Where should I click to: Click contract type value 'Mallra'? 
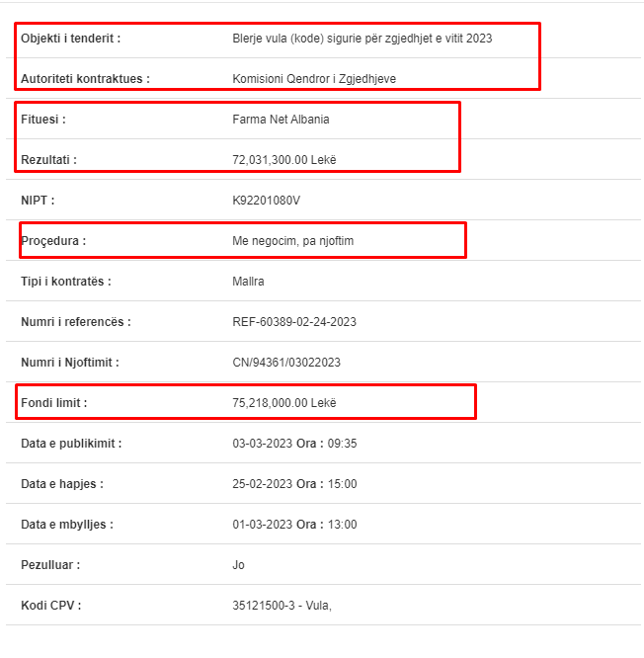[x=248, y=282]
